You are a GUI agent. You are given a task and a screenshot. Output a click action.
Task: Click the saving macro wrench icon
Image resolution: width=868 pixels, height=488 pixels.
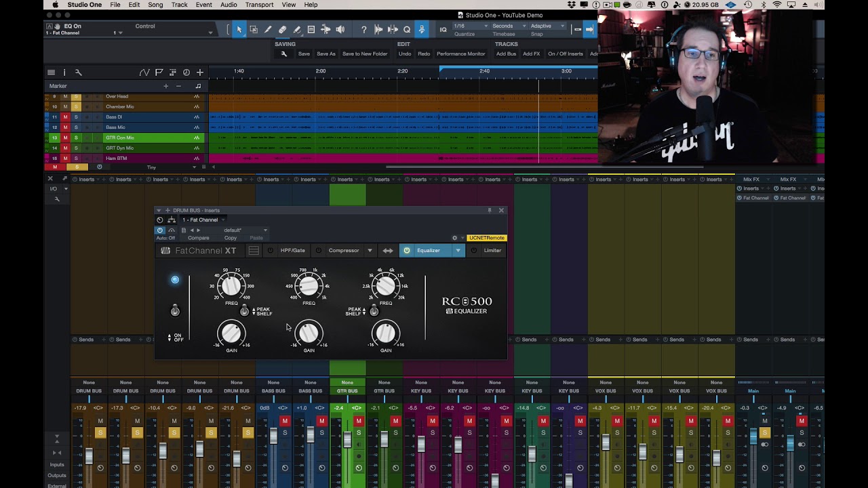283,54
